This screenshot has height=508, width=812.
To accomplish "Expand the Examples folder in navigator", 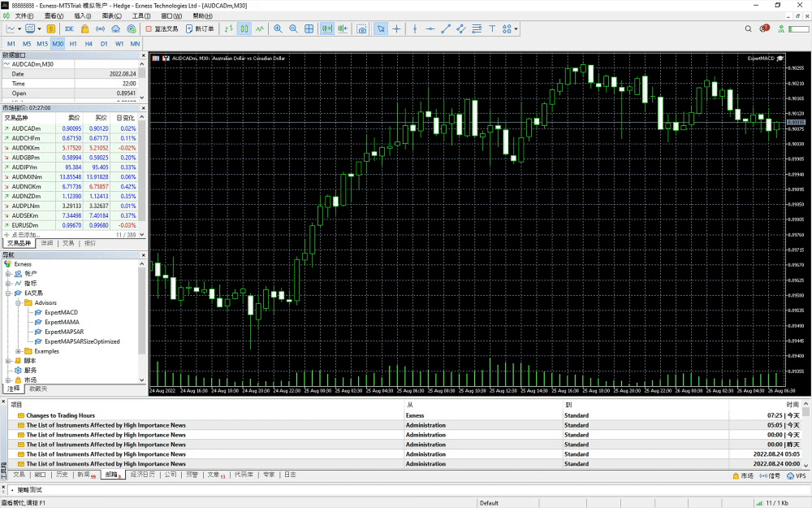I will point(18,351).
